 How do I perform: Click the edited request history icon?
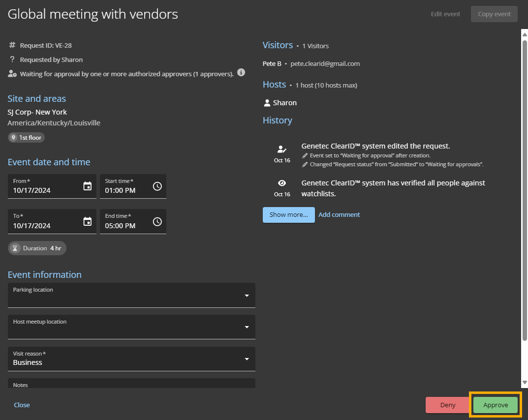coord(282,149)
